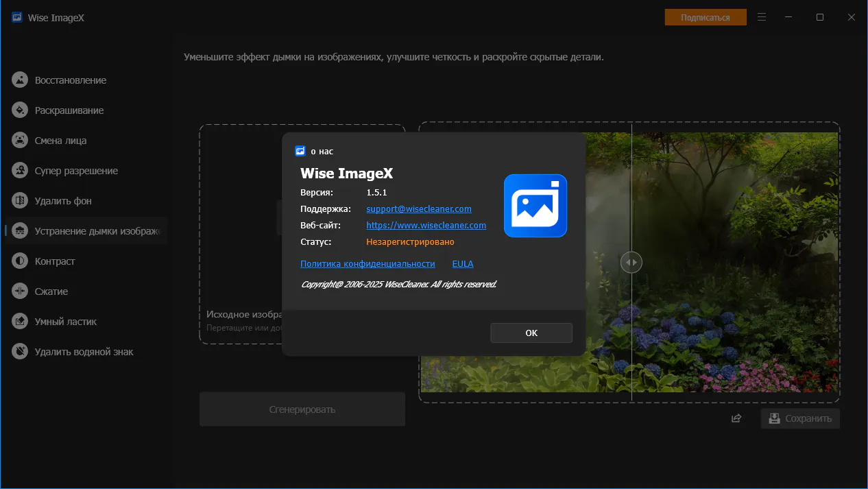Click the Веб-сайт: label

321,225
